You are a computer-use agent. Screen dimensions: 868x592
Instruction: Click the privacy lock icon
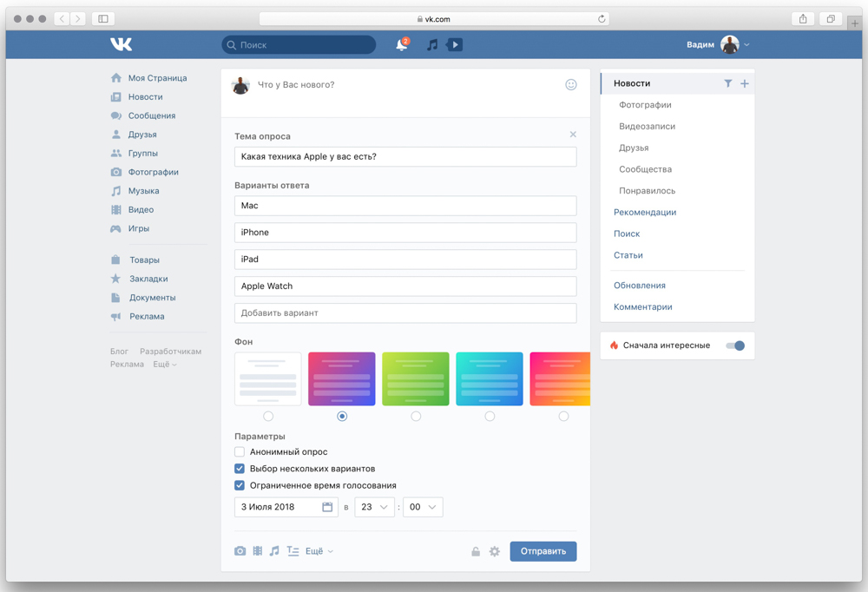pyautogui.click(x=476, y=551)
